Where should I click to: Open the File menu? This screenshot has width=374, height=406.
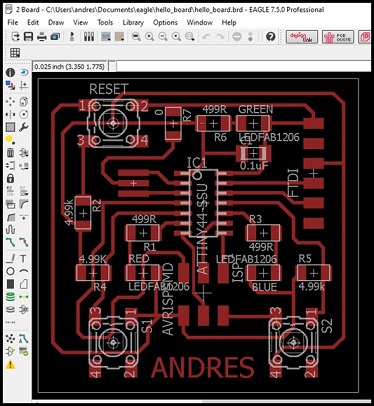[x=13, y=23]
